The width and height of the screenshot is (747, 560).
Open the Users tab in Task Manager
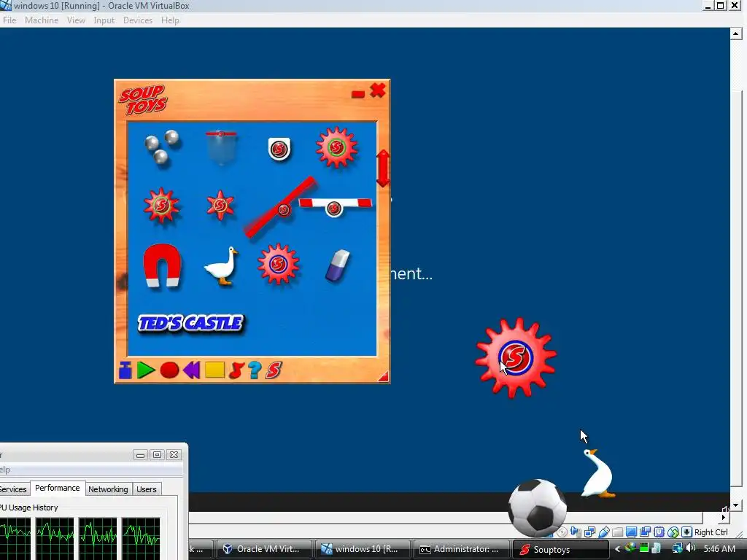point(146,489)
